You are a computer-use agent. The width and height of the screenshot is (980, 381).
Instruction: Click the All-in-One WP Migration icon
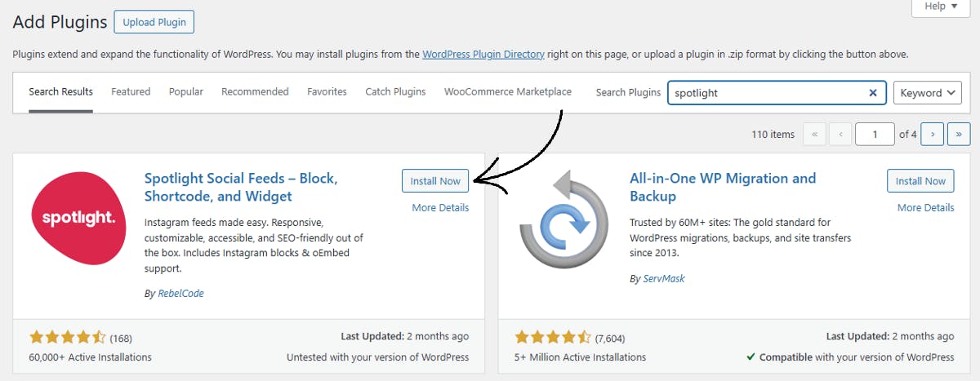coord(563,219)
